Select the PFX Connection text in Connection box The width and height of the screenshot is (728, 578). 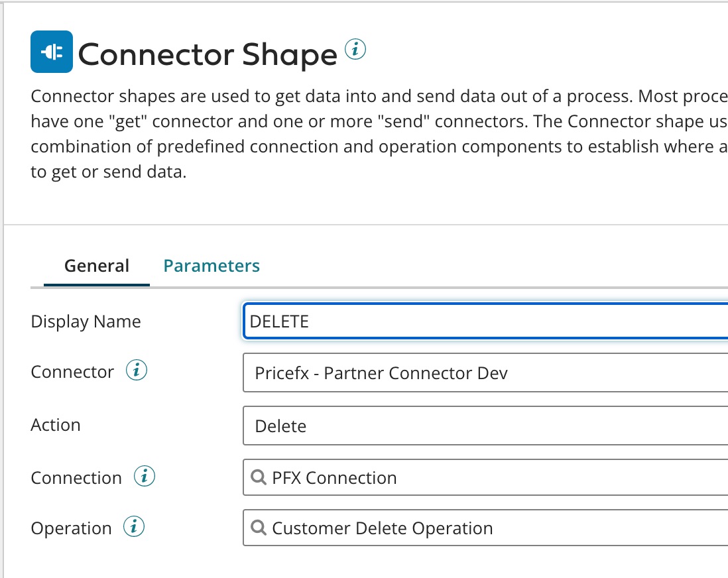click(334, 478)
